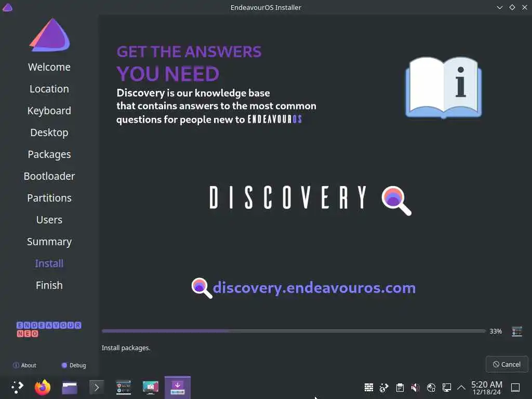This screenshot has width=532, height=399.
Task: Click the title bar EndeavourOS app icon
Action: click(7, 7)
